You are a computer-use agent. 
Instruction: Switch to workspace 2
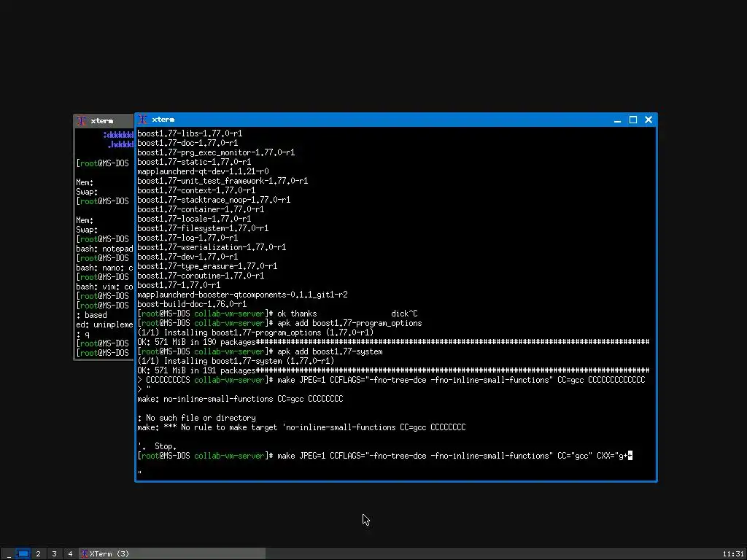[38, 554]
